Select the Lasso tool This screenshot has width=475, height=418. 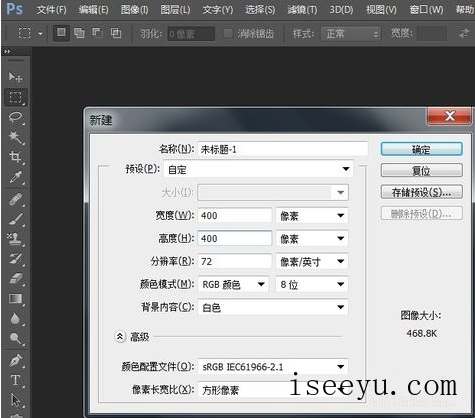pyautogui.click(x=15, y=117)
